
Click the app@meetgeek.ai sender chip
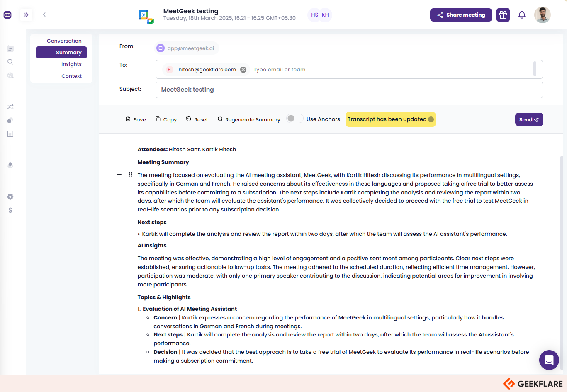pos(187,48)
